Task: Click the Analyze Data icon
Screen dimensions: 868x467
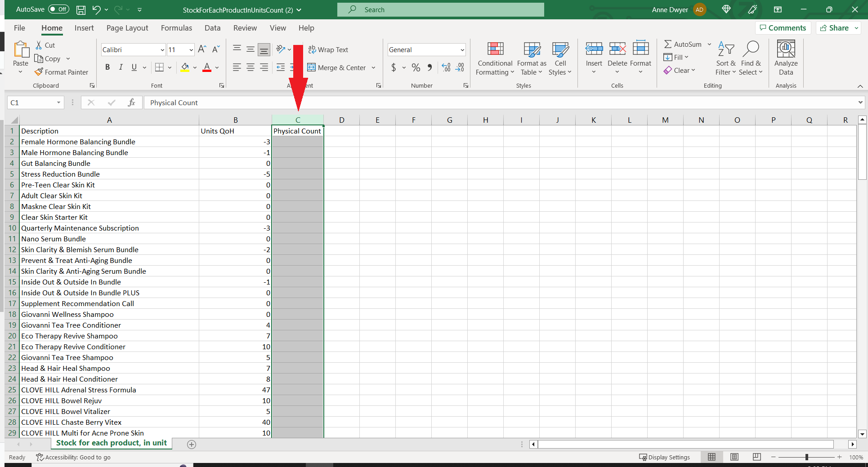Action: 786,49
